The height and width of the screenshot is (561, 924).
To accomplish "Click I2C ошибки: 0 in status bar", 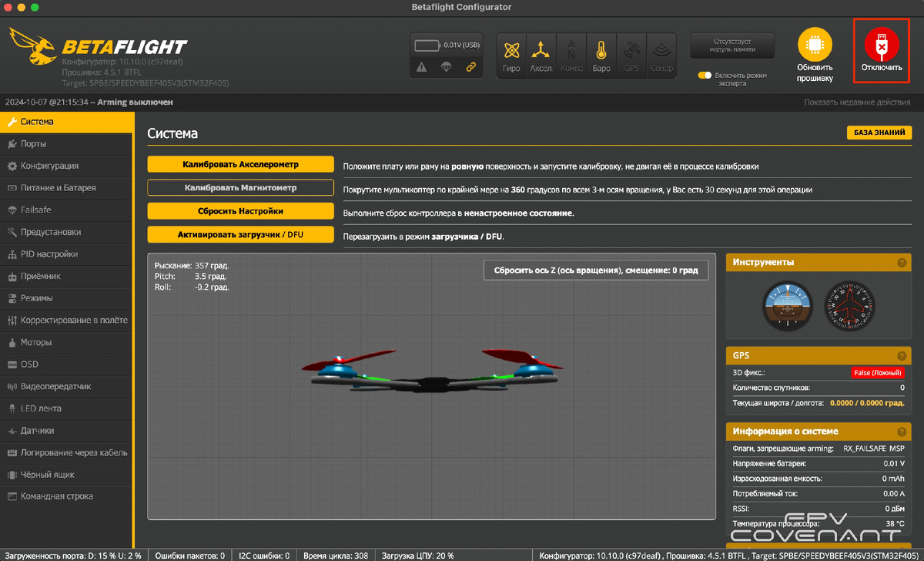I will 264,556.
